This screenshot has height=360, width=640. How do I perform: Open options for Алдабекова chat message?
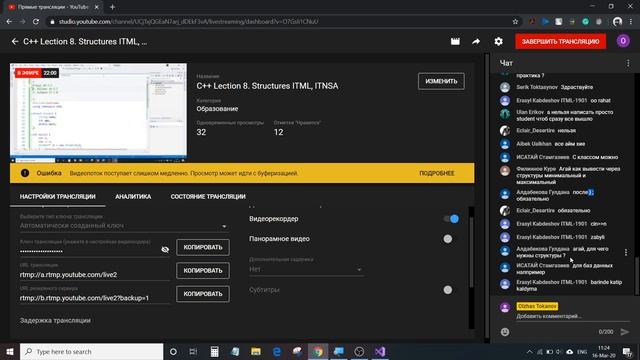(x=626, y=252)
